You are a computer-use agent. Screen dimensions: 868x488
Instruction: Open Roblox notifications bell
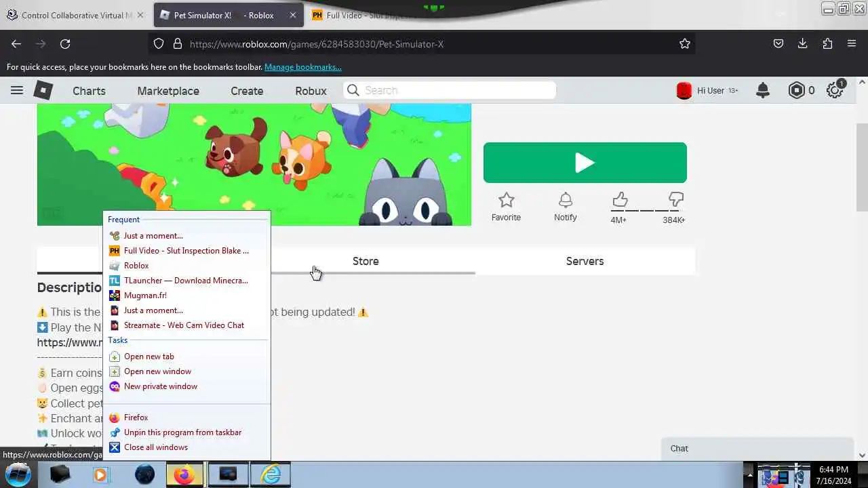763,90
